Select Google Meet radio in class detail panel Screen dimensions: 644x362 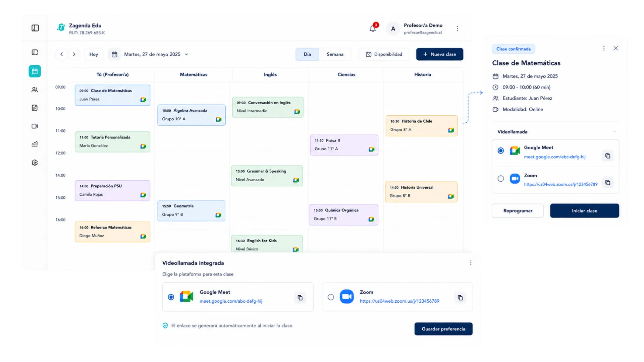501,151
